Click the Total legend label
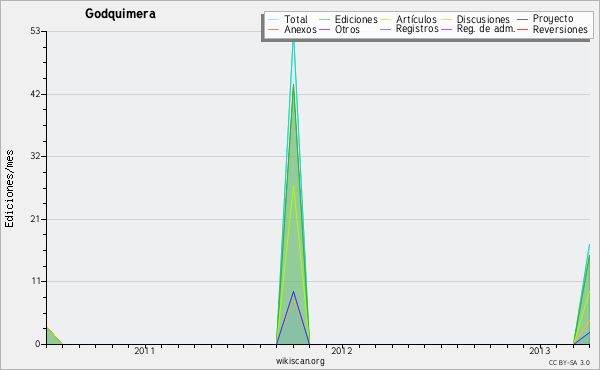Viewport: 600px width, 370px height. 295,19
